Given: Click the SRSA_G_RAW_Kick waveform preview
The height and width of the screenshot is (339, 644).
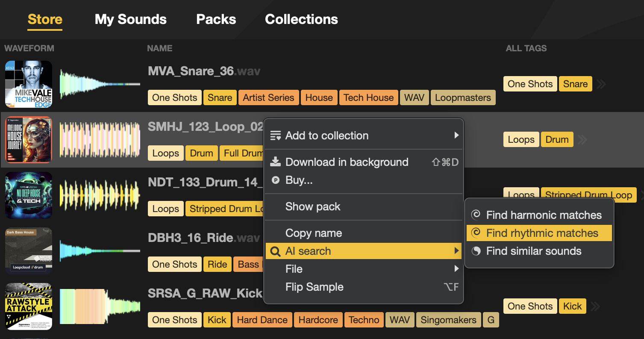Looking at the screenshot, I should pos(100,307).
